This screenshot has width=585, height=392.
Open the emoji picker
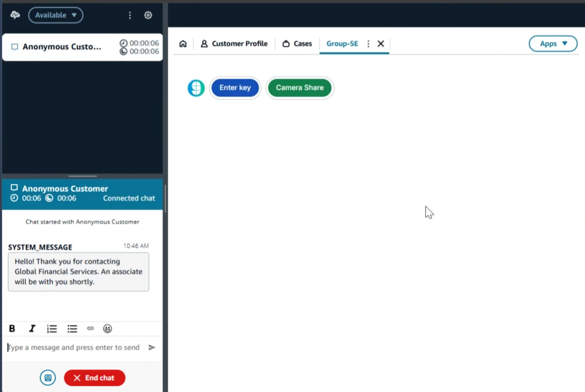click(107, 328)
